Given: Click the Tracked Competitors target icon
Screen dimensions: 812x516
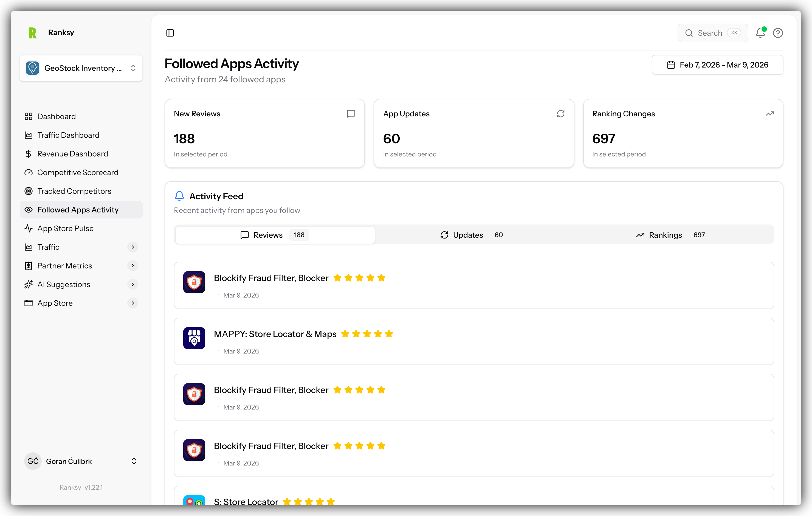Looking at the screenshot, I should click(28, 191).
